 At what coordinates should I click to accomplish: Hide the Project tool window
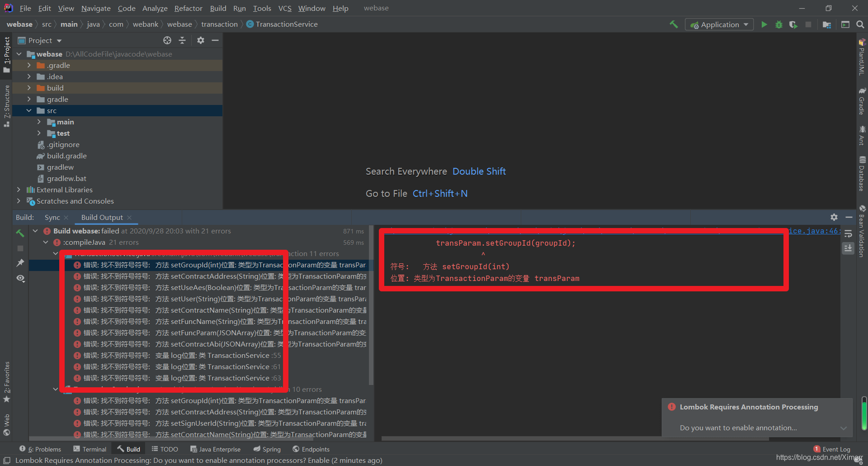coord(215,40)
